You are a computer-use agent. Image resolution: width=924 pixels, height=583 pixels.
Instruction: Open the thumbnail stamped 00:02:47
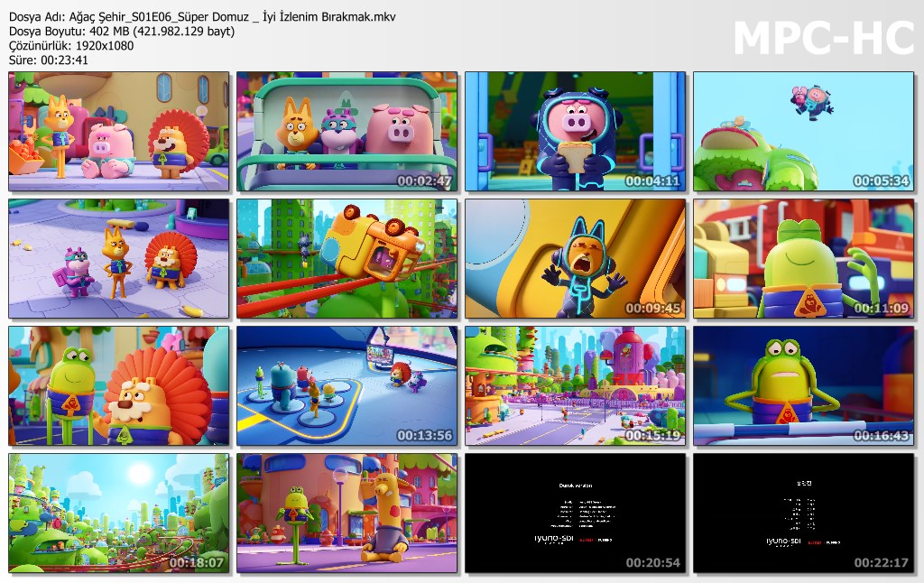click(x=347, y=132)
